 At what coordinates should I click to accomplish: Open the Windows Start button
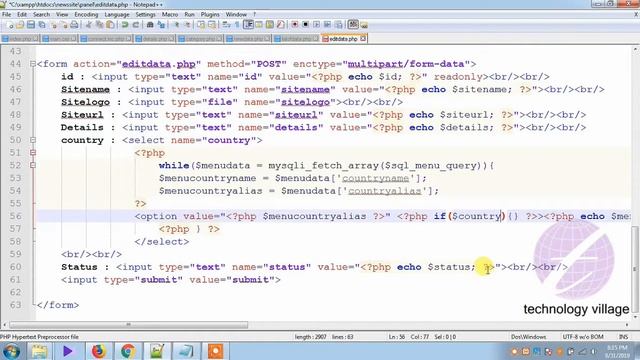pos(11,351)
